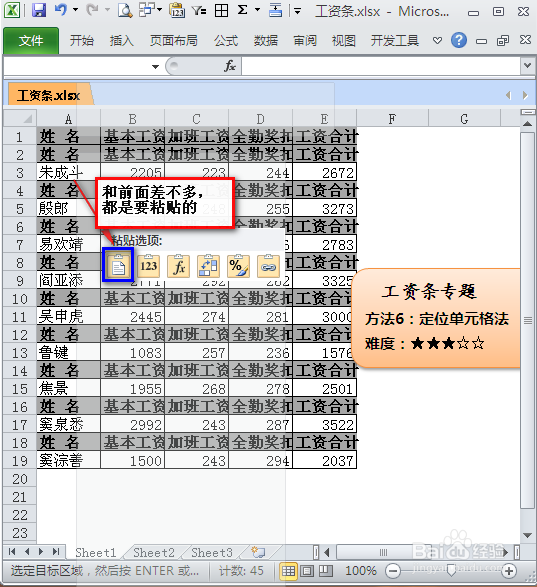The height and width of the screenshot is (587, 537).
Task: Click the 100% zoom level button
Action: (361, 571)
